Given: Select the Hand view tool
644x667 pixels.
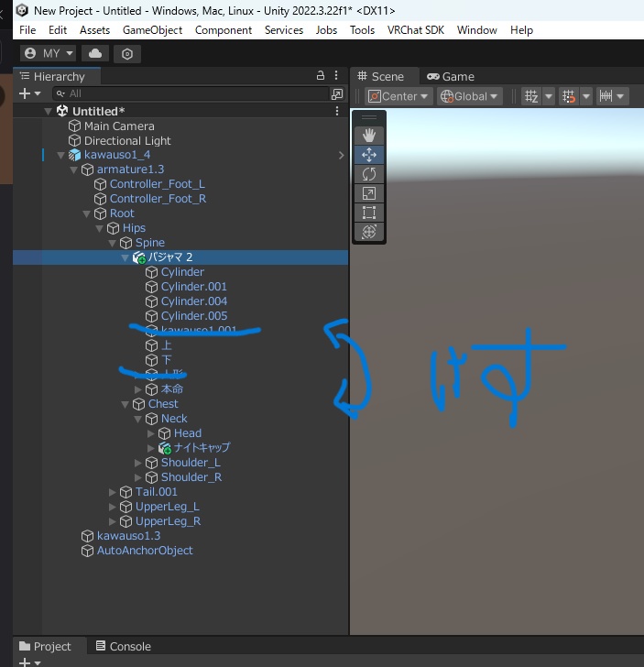Looking at the screenshot, I should (369, 136).
